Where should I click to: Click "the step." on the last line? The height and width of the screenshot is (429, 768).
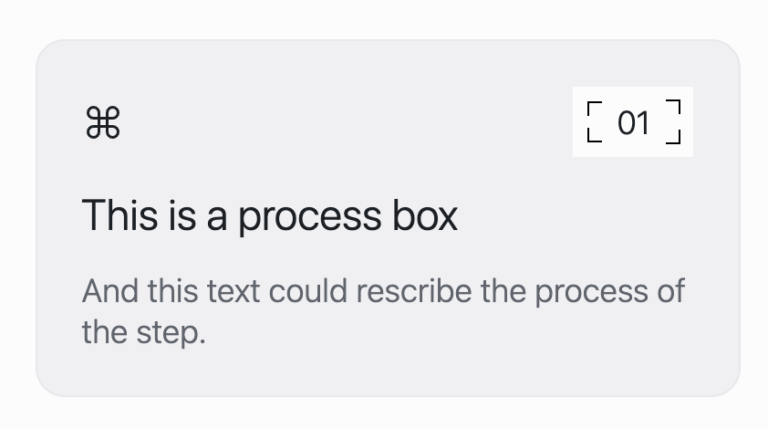(x=144, y=333)
